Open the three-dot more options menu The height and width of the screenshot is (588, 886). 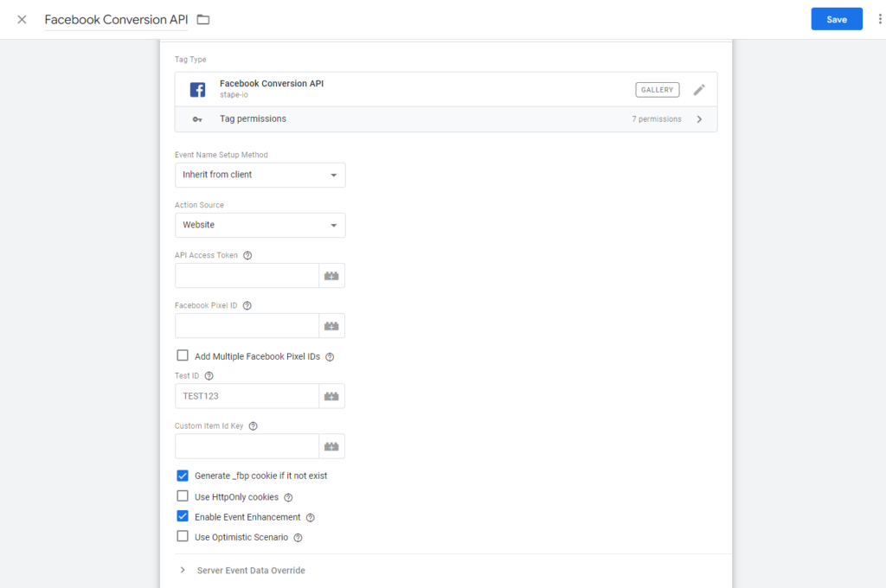(x=880, y=19)
